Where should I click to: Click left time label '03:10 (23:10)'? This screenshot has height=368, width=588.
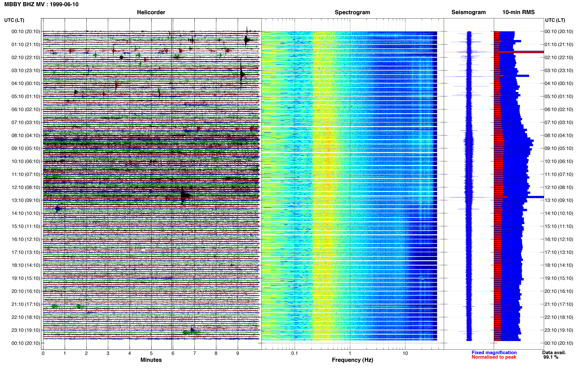tap(26, 71)
